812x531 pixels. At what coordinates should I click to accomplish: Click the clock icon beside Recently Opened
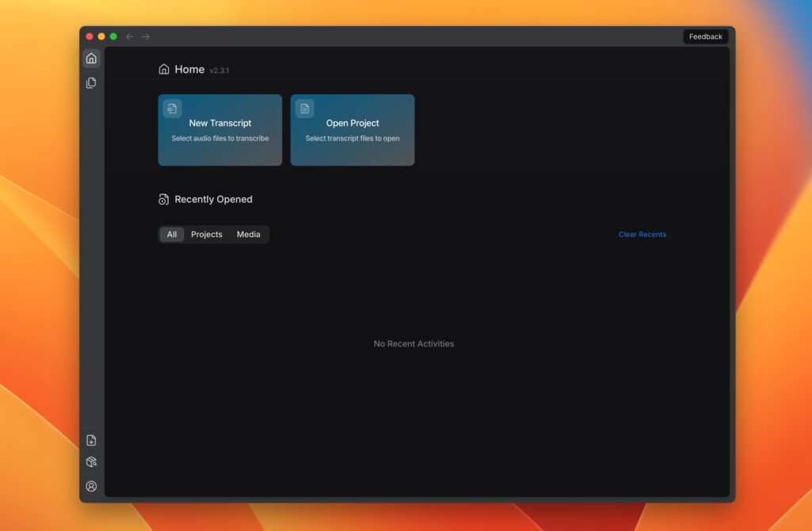[163, 199]
